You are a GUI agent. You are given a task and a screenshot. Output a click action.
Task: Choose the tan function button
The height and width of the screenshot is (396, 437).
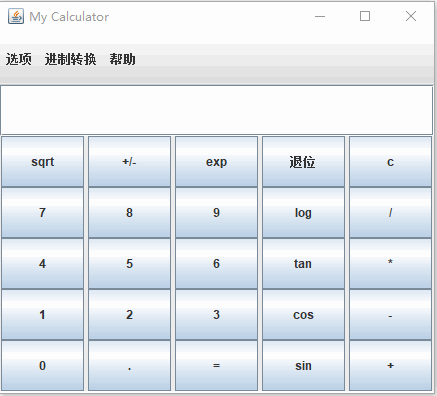tap(303, 264)
